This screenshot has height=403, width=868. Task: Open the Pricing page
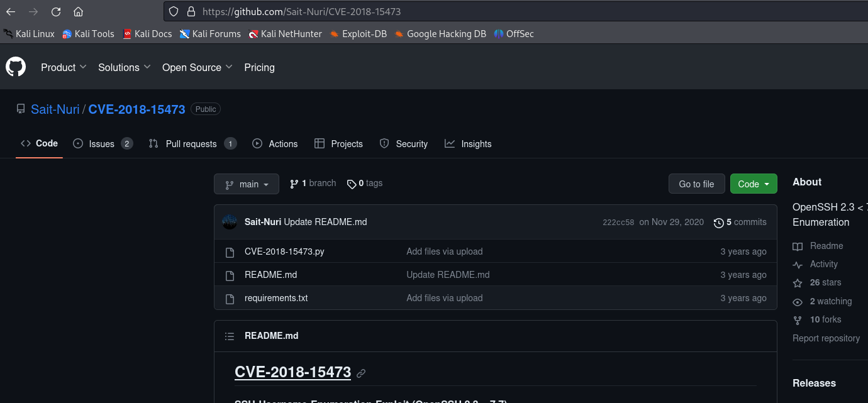259,67
